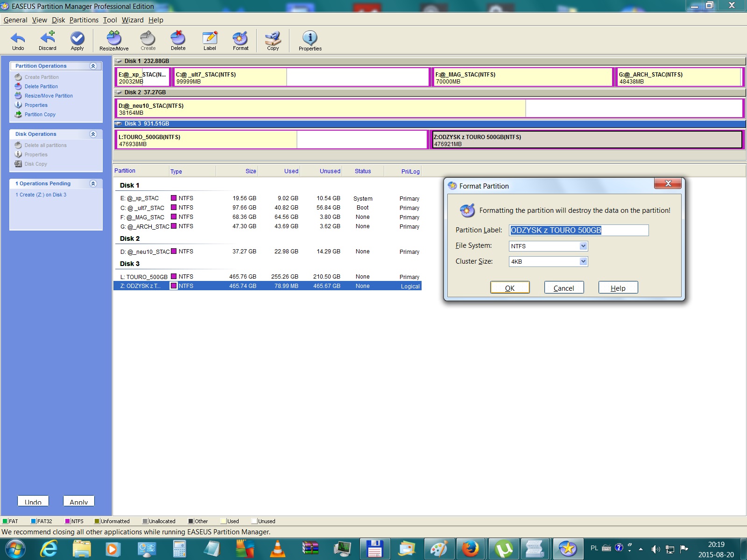The width and height of the screenshot is (747, 560).
Task: Collapse the Partition Operations panel
Action: [93, 66]
